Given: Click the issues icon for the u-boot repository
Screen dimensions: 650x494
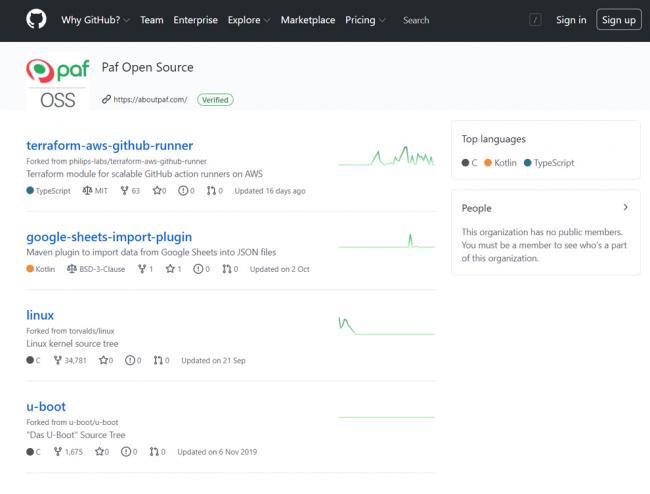Looking at the screenshot, I should pos(126,452).
